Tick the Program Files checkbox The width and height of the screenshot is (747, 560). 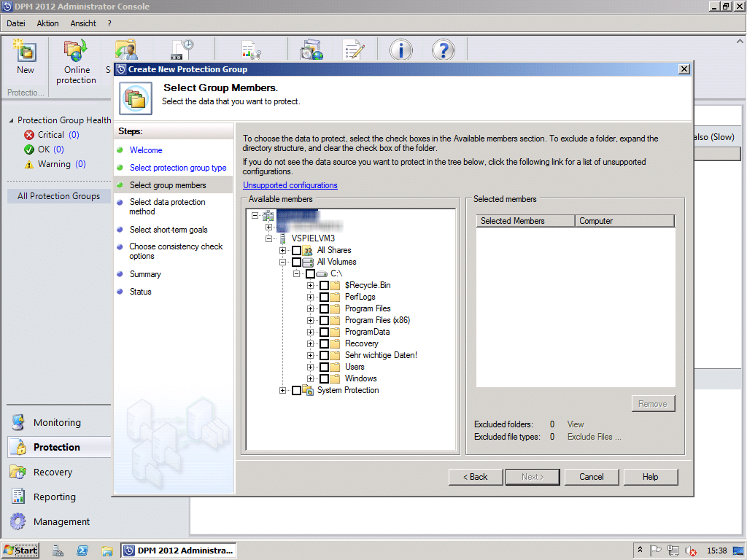tap(324, 308)
